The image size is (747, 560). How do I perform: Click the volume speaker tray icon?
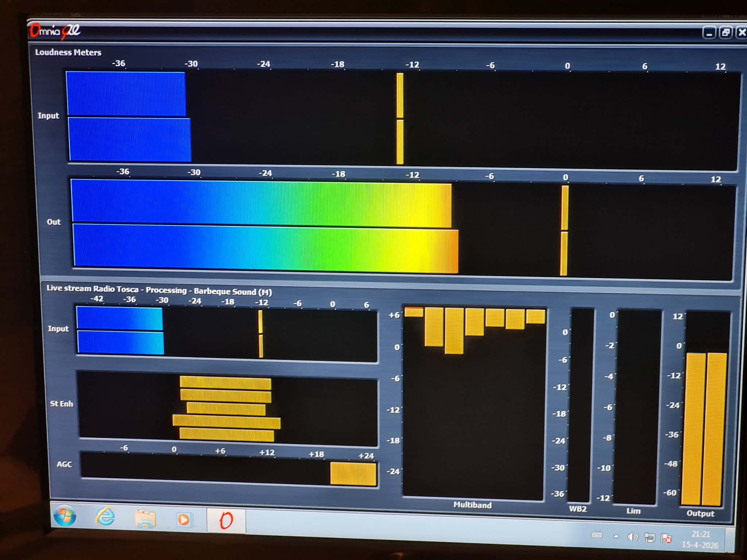(632, 537)
